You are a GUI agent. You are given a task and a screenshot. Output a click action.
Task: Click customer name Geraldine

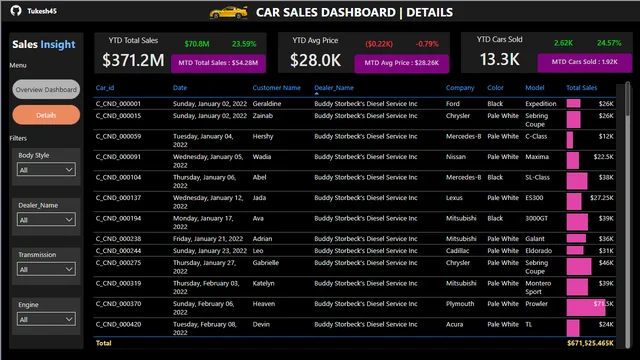coord(267,104)
